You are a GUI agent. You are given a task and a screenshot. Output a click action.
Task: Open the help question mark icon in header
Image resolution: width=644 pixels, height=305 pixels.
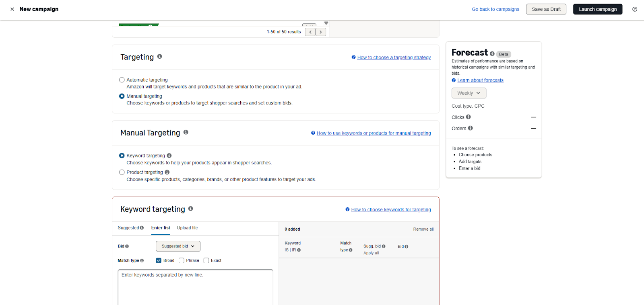click(635, 9)
